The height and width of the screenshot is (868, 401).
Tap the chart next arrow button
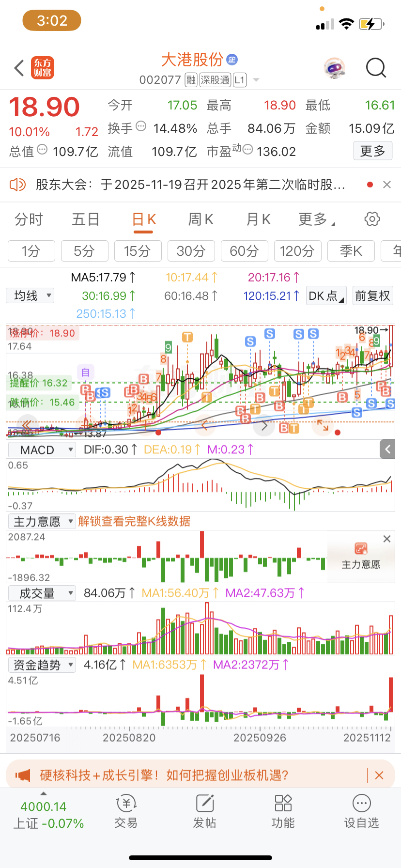[264, 426]
